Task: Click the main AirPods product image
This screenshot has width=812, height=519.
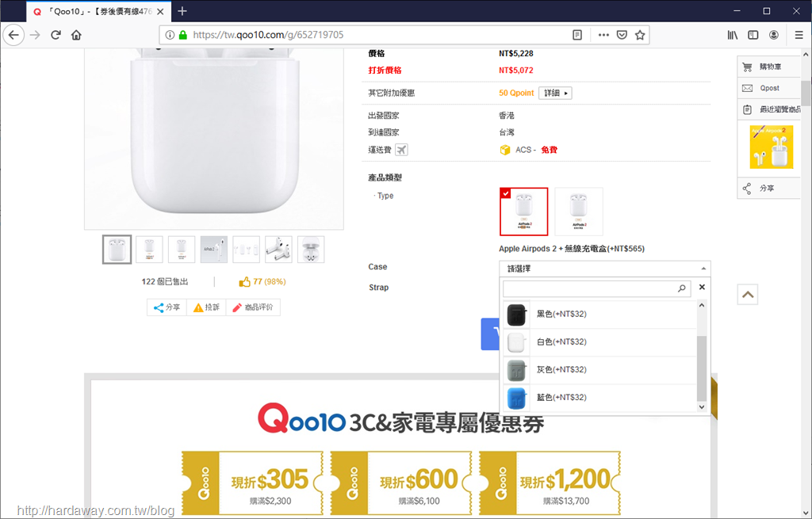Action: tap(214, 139)
